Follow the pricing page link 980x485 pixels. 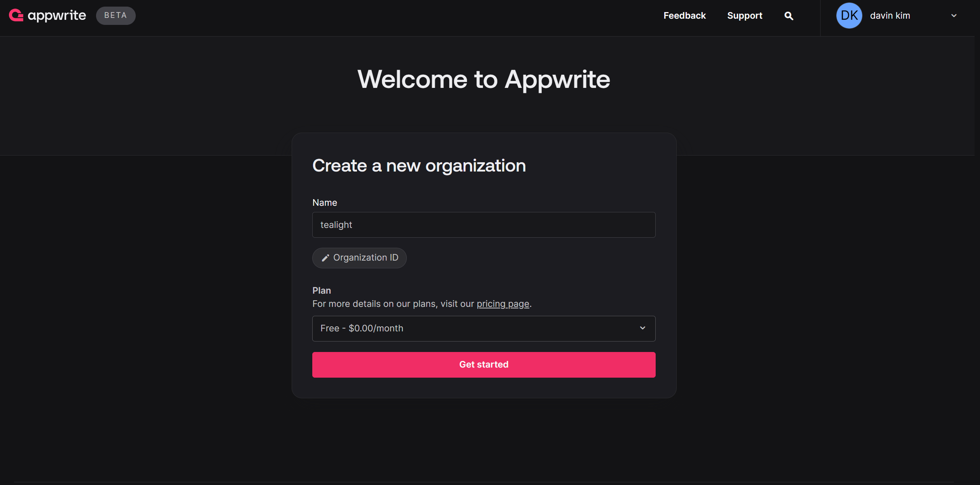coord(502,304)
